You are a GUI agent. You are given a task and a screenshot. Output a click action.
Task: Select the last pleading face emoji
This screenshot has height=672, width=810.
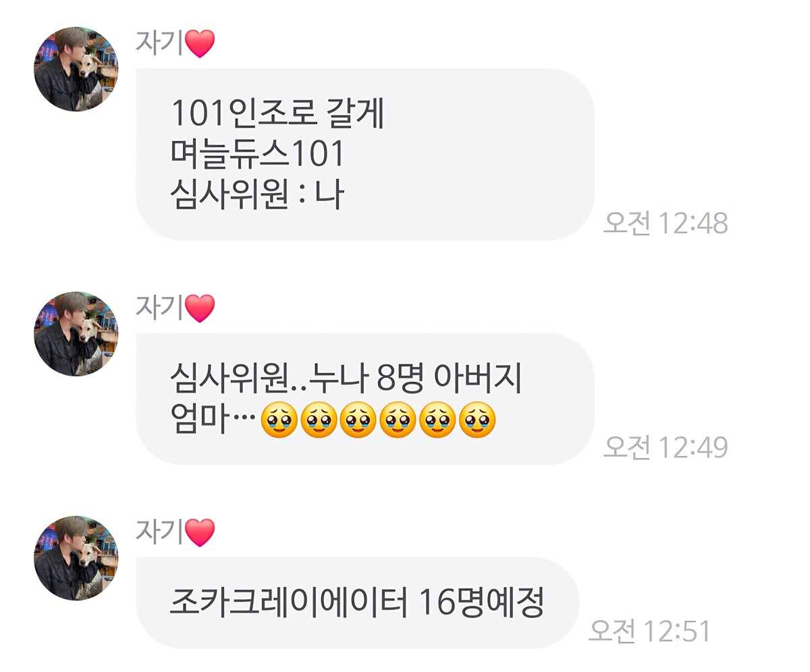click(477, 420)
